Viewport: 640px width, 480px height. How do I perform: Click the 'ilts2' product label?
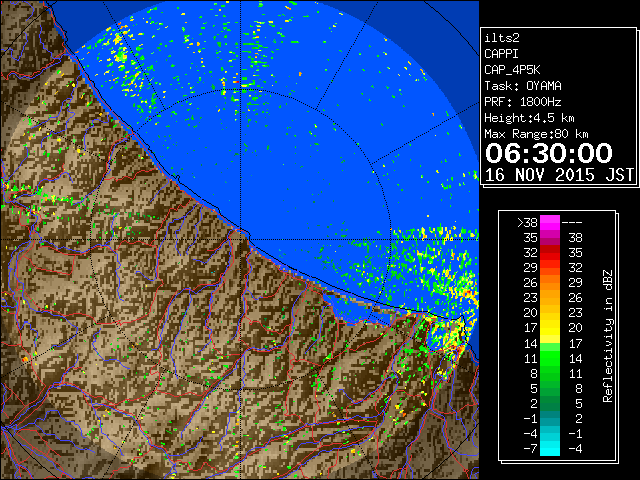tap(502, 38)
